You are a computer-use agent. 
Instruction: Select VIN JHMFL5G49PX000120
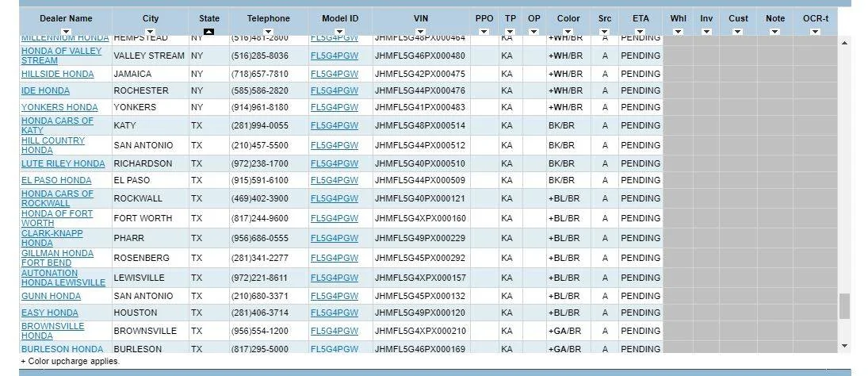point(419,313)
